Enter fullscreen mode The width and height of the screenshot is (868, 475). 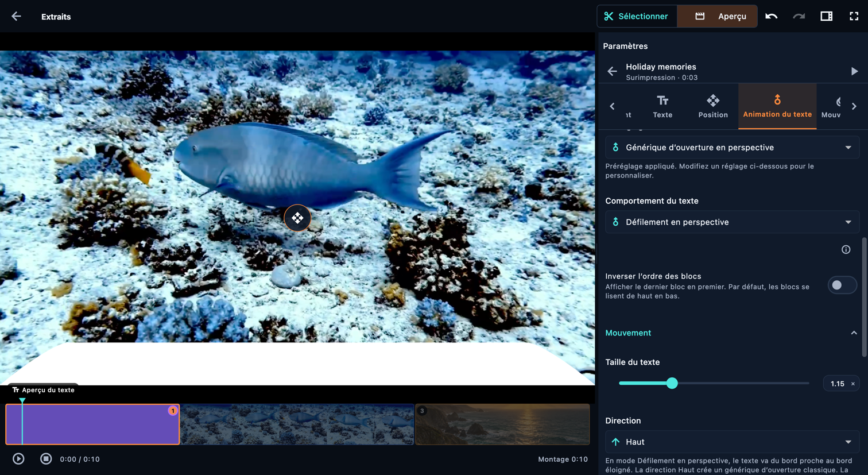854,16
